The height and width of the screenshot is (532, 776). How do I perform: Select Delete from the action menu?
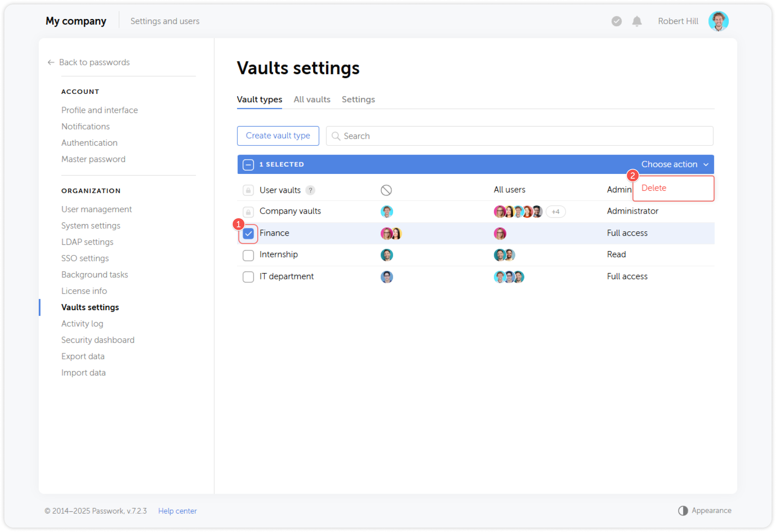pyautogui.click(x=654, y=188)
